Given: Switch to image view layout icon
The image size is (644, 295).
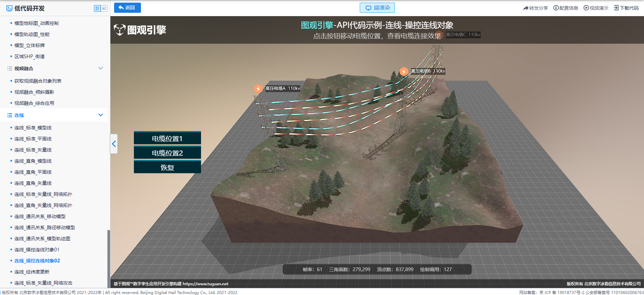Looking at the screenshot, I should pyautogui.click(x=104, y=8).
